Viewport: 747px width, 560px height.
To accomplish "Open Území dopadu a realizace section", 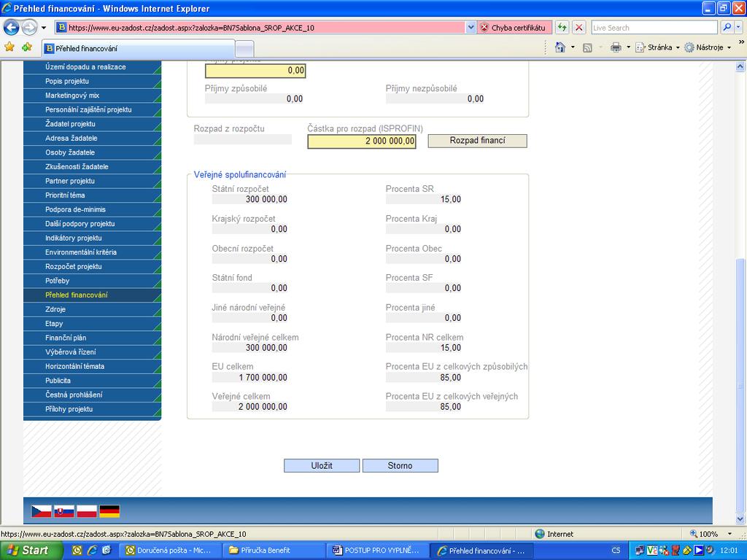I will tap(92, 67).
